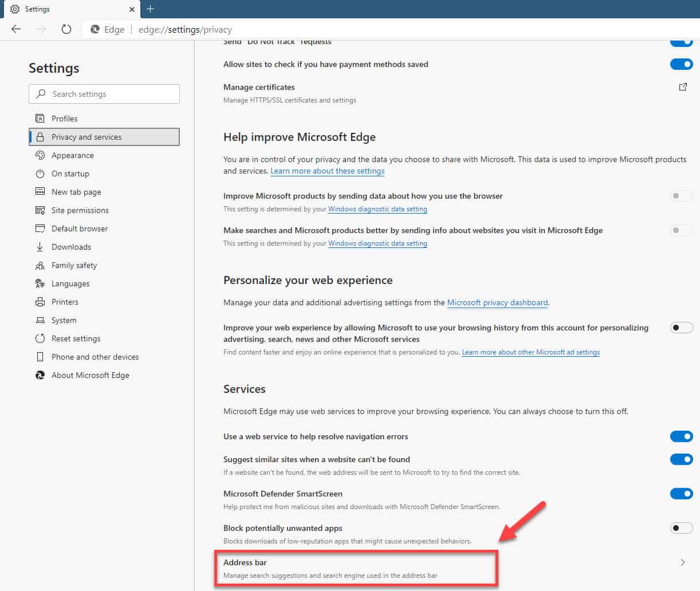This screenshot has width=700, height=591.
Task: Click the edge://settings/privacy address bar
Action: coord(185,30)
